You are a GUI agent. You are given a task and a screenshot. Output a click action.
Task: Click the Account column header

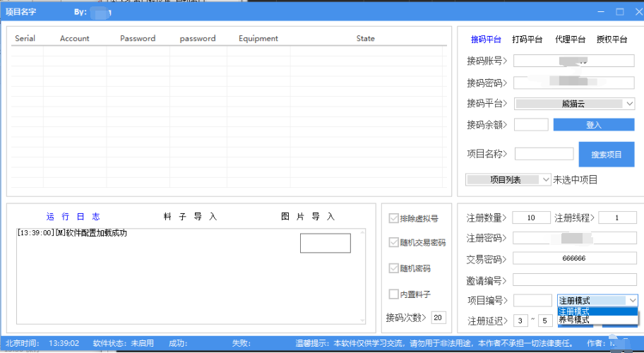tap(74, 38)
